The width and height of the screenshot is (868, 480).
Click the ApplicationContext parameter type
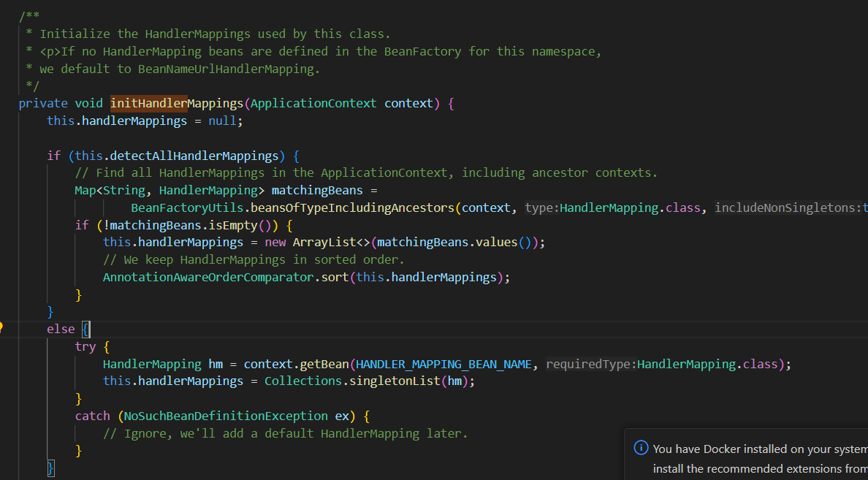coord(314,104)
